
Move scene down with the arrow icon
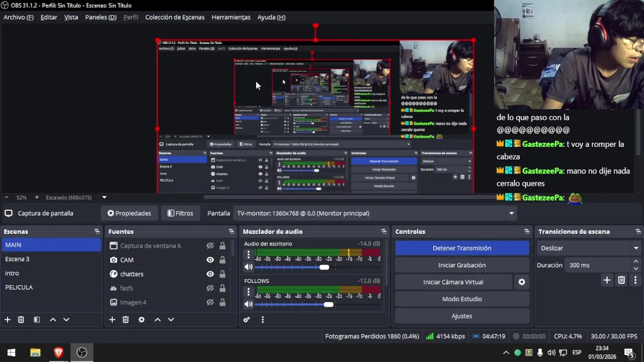(66, 320)
